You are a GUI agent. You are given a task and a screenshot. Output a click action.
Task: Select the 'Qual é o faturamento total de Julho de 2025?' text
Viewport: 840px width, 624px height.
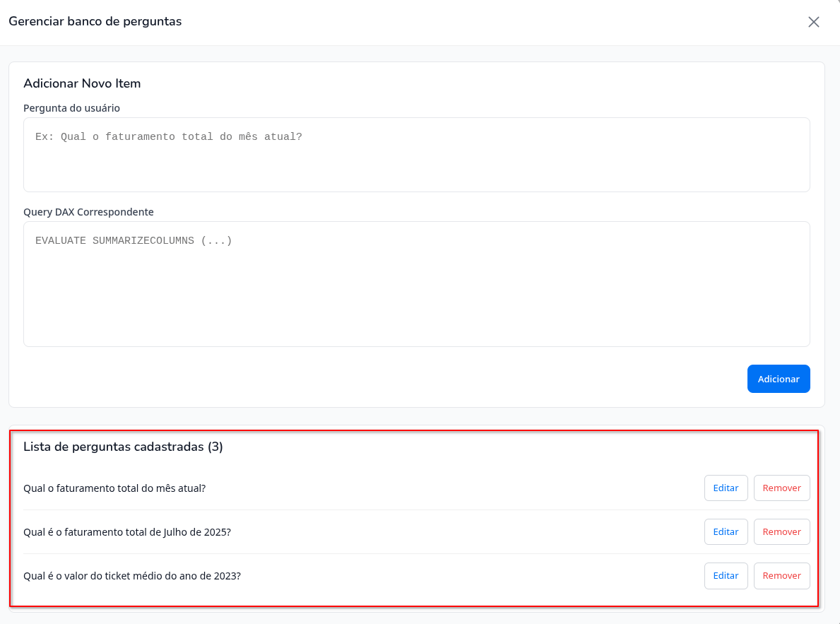coord(127,532)
